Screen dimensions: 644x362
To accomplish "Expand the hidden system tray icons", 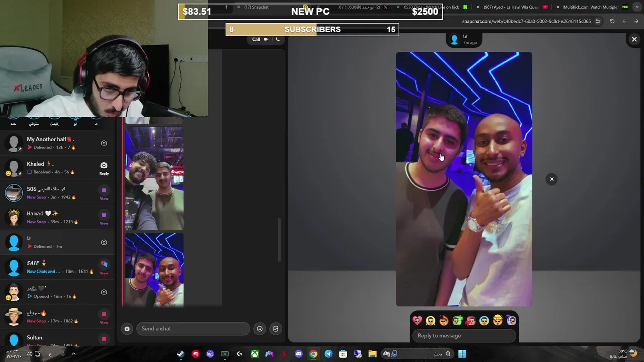I will 73,354.
